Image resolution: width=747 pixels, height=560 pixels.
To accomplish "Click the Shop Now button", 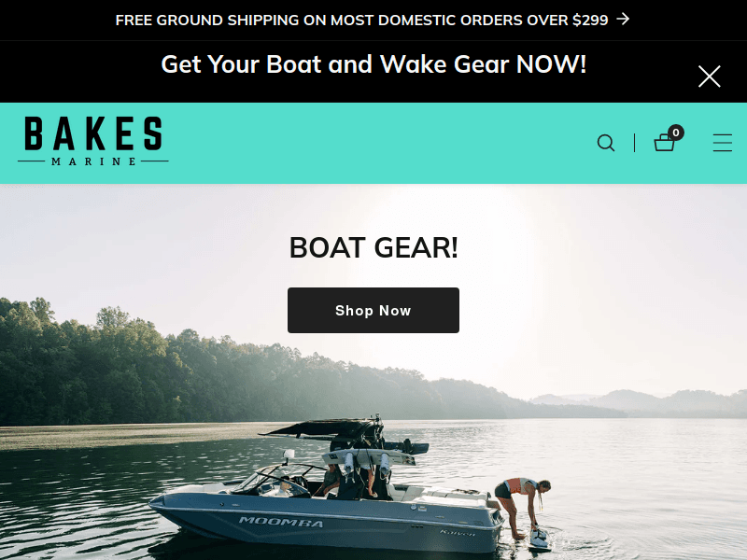I will click(373, 310).
